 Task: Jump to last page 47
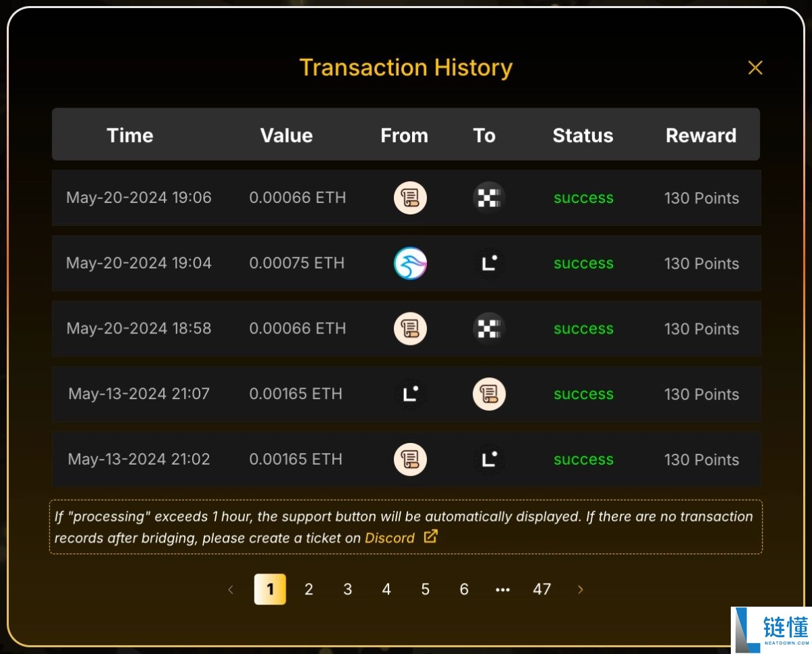pyautogui.click(x=541, y=589)
